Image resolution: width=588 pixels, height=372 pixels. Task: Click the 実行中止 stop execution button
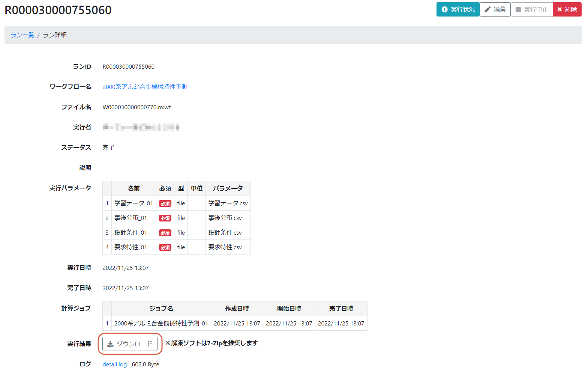(x=532, y=9)
